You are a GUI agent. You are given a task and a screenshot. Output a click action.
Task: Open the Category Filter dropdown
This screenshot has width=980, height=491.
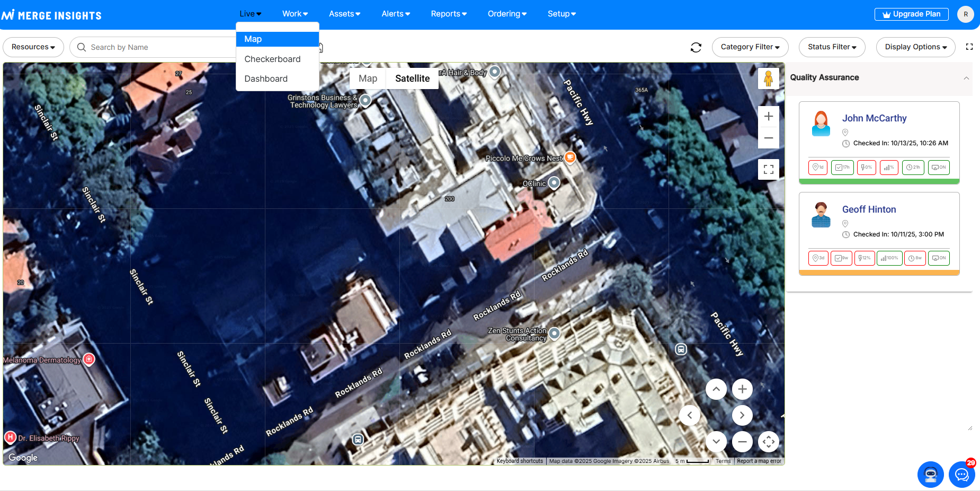(x=750, y=47)
